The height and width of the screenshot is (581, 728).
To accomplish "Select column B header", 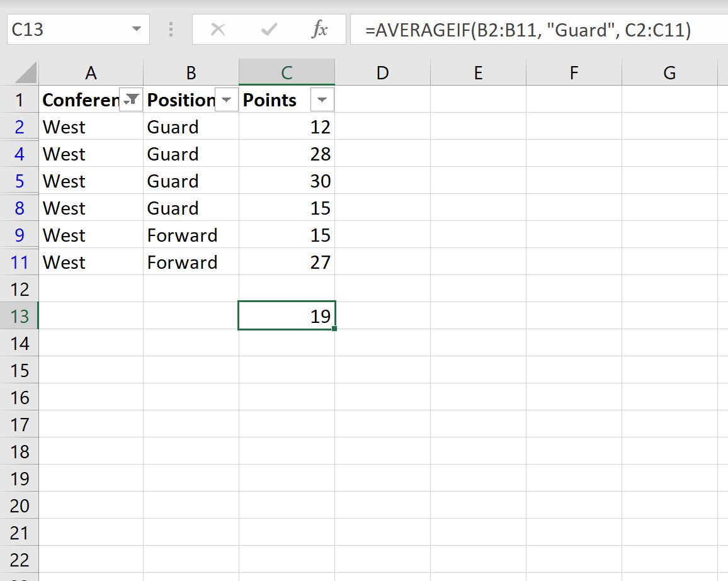I will pyautogui.click(x=191, y=72).
